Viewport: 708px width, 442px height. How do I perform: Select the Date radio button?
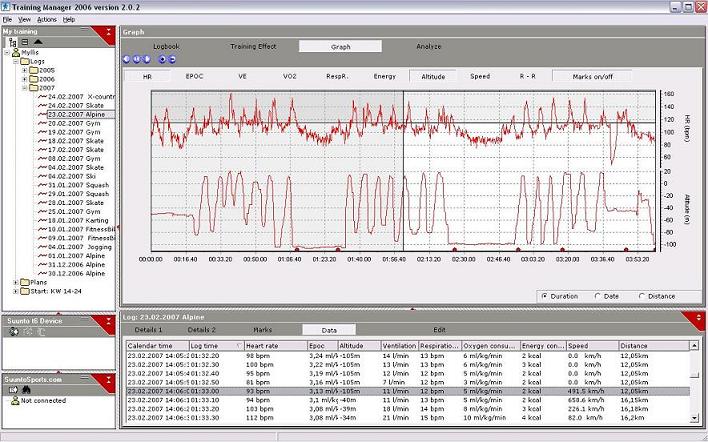point(598,296)
